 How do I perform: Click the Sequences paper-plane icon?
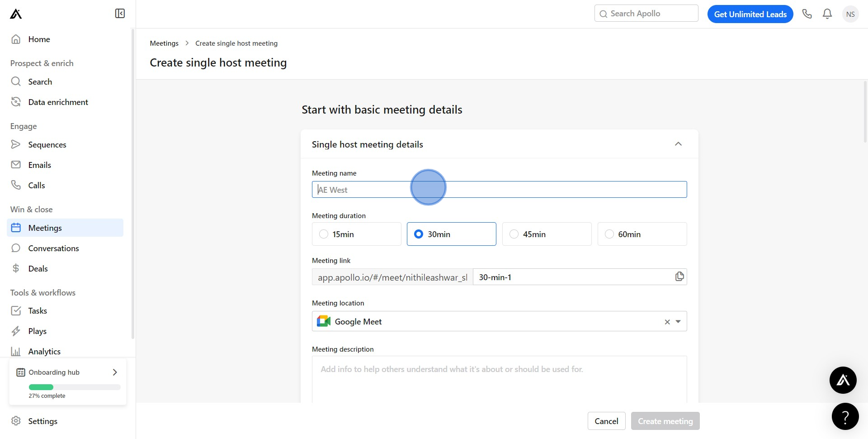tap(16, 144)
